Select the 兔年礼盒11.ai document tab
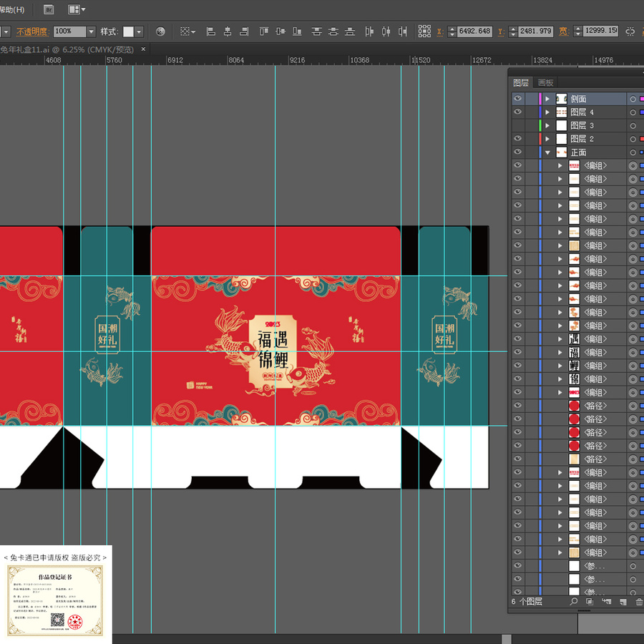 pyautogui.click(x=67, y=49)
